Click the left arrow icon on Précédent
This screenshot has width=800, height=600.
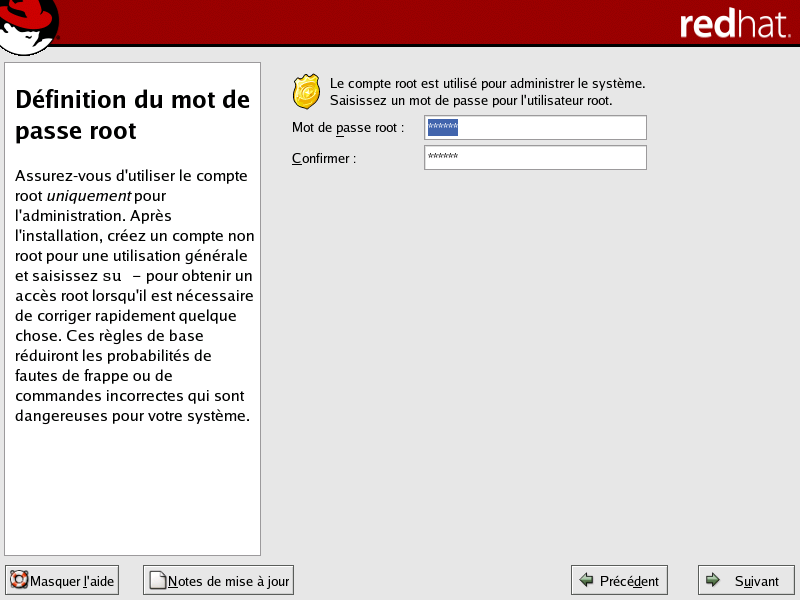coord(586,580)
